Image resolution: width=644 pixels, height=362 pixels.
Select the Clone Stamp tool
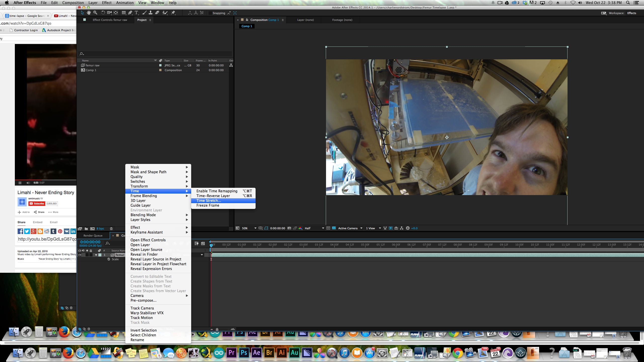[x=150, y=13]
